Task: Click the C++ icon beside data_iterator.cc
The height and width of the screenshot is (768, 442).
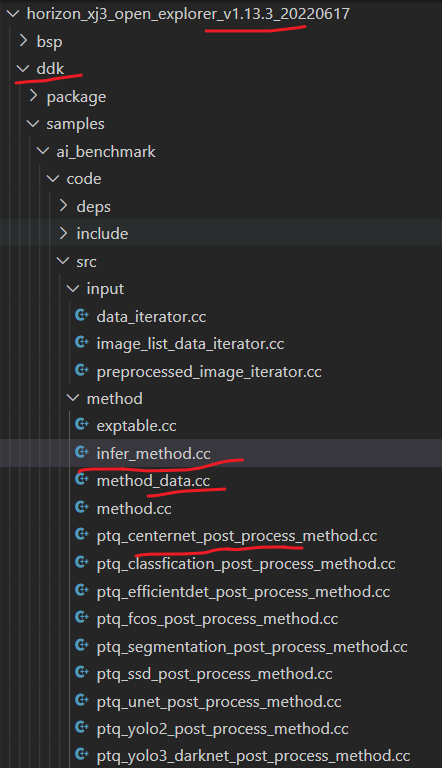Action: (82, 315)
